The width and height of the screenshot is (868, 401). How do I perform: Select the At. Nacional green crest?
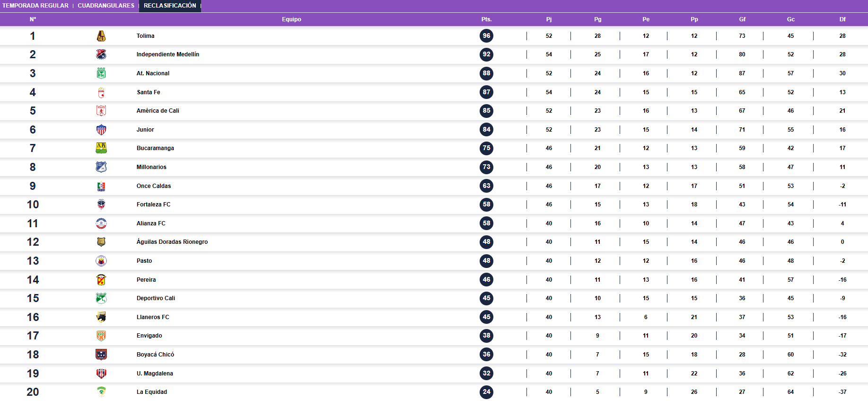pyautogui.click(x=101, y=73)
